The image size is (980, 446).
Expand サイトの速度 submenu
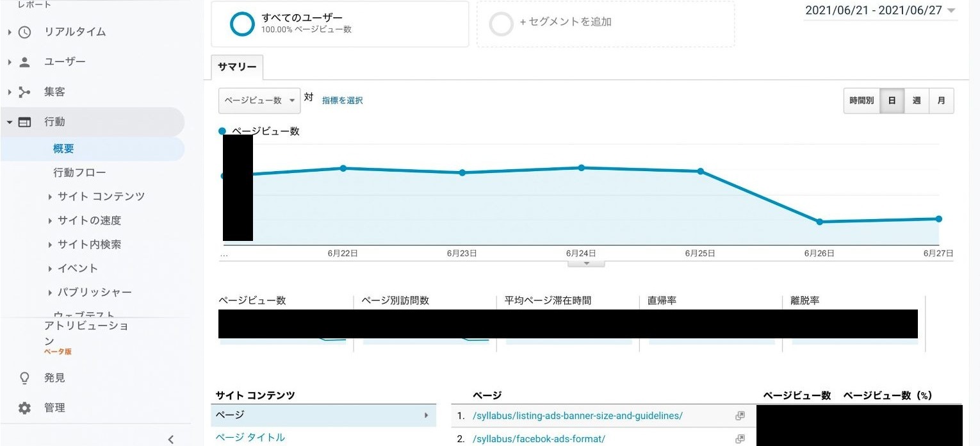(x=50, y=220)
